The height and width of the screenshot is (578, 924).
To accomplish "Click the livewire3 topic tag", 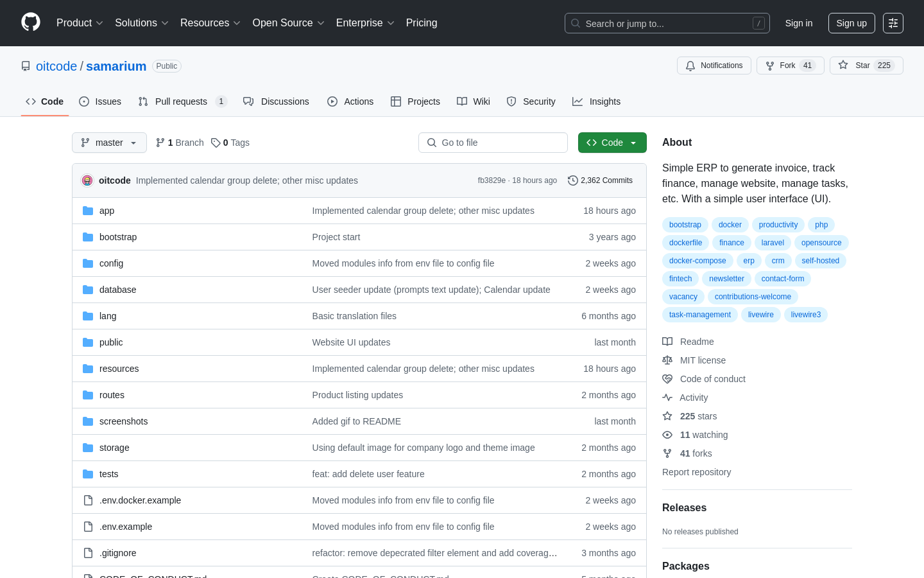I will pos(806,315).
